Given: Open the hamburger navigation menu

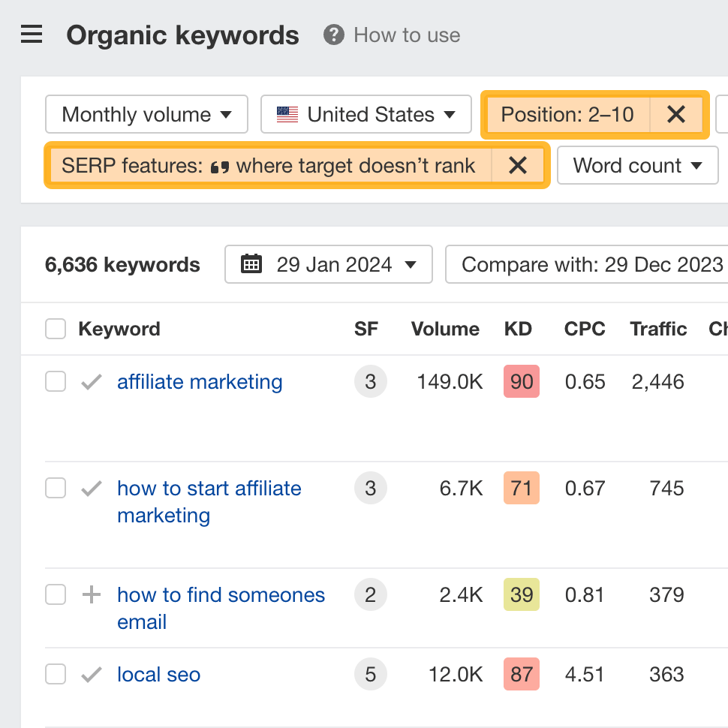Looking at the screenshot, I should (x=31, y=34).
